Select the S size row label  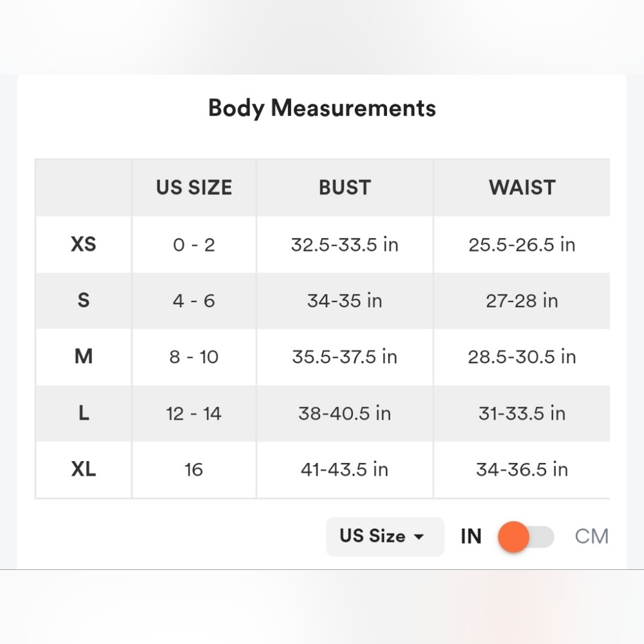click(x=83, y=300)
